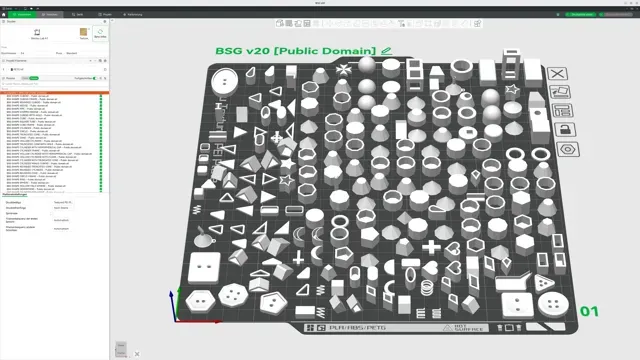The image size is (640, 360).
Task: Click the save icon in title bar
Action: (25, 9)
